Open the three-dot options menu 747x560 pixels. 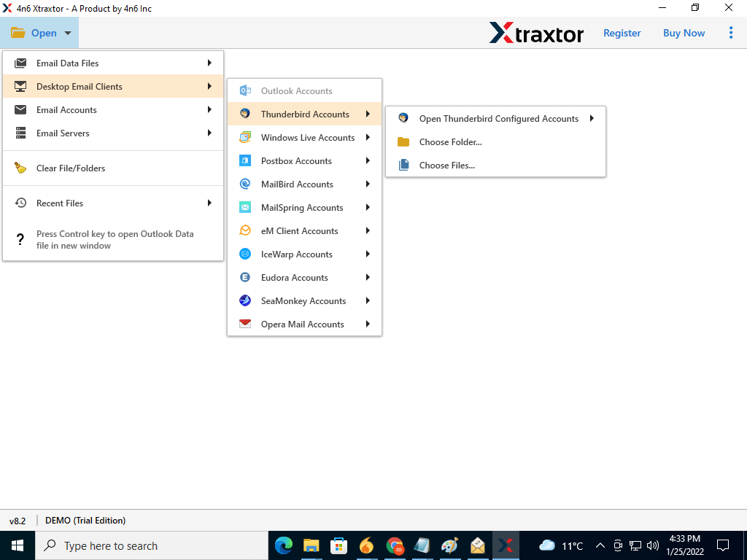point(731,33)
